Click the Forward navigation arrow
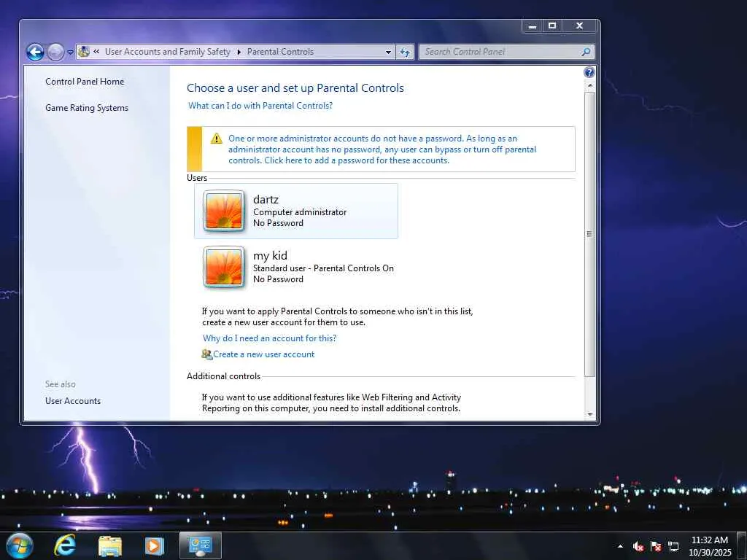This screenshot has height=560, width=747. pyautogui.click(x=55, y=52)
